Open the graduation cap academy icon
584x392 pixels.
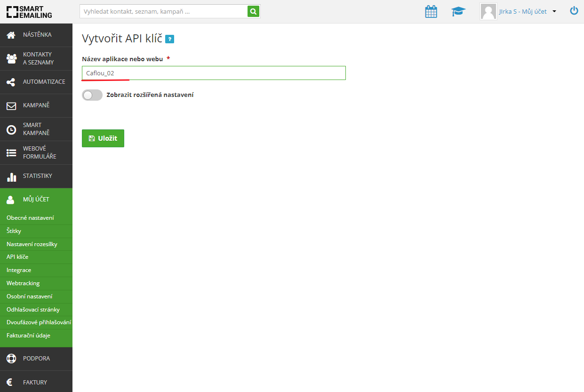(458, 12)
